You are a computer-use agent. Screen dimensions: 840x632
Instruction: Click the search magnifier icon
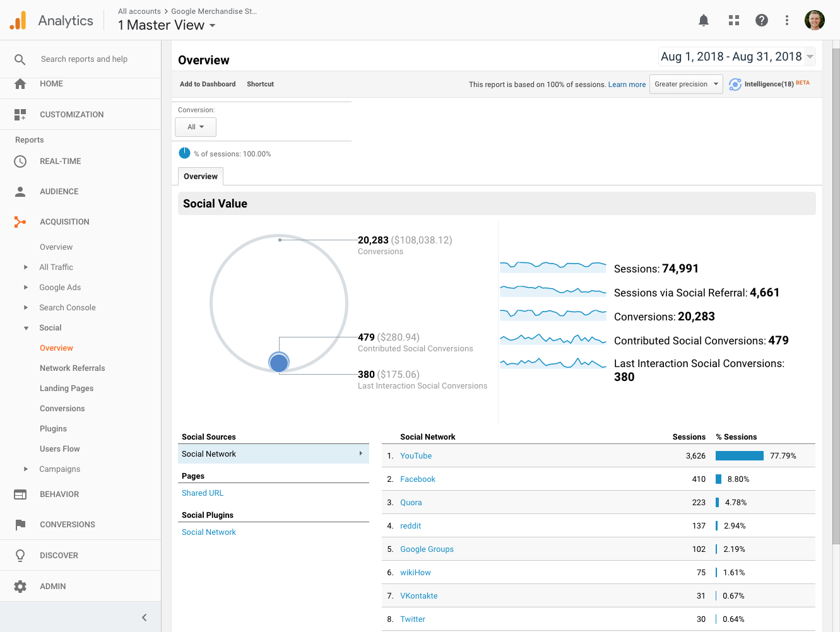tap(20, 59)
